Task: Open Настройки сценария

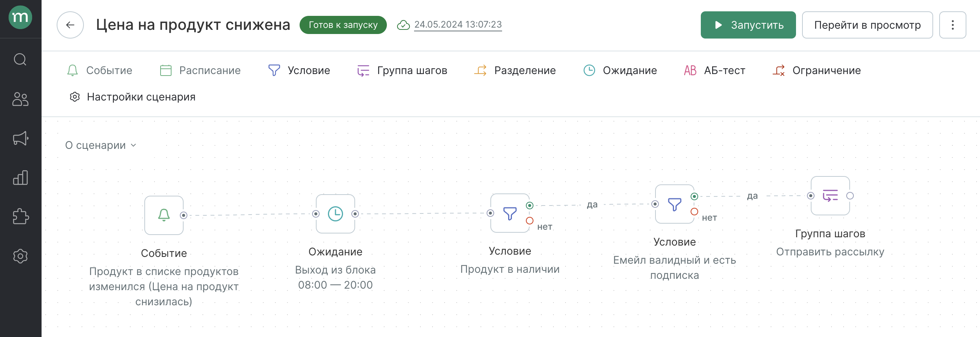Action: (132, 97)
